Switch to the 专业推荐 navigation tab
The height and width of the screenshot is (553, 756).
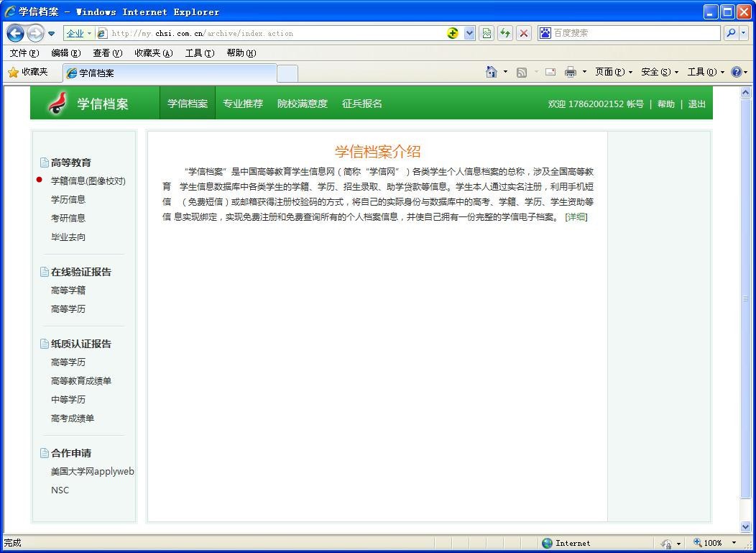(242, 104)
